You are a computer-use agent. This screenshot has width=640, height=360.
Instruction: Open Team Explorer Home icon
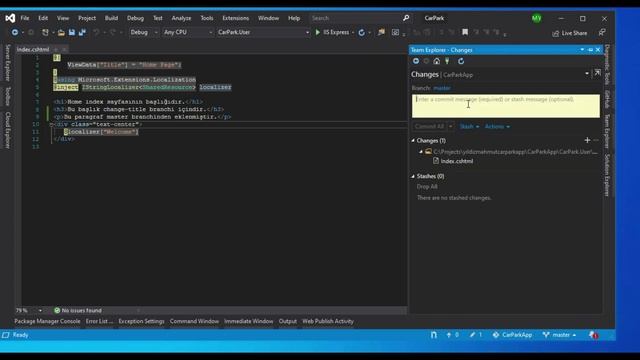coord(437,61)
